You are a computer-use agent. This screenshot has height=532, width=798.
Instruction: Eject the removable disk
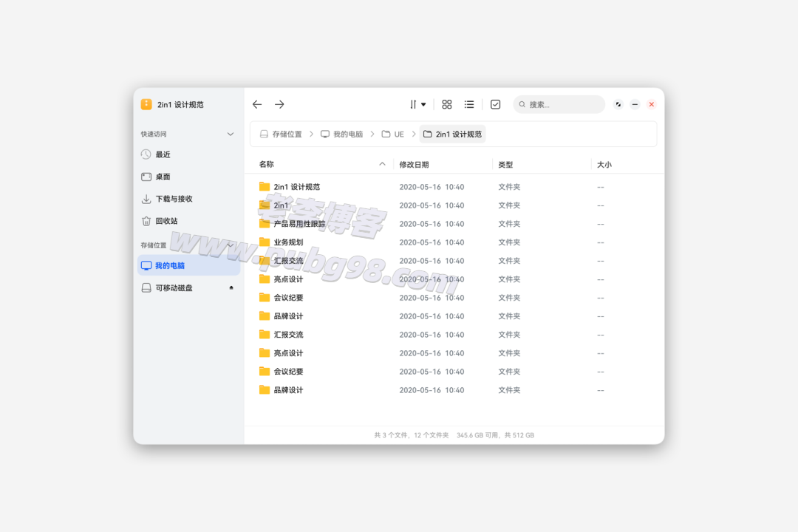coord(231,287)
